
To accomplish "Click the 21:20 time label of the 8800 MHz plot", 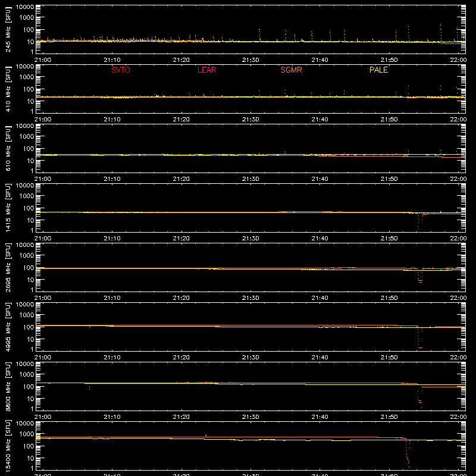I will pyautogui.click(x=181, y=417).
